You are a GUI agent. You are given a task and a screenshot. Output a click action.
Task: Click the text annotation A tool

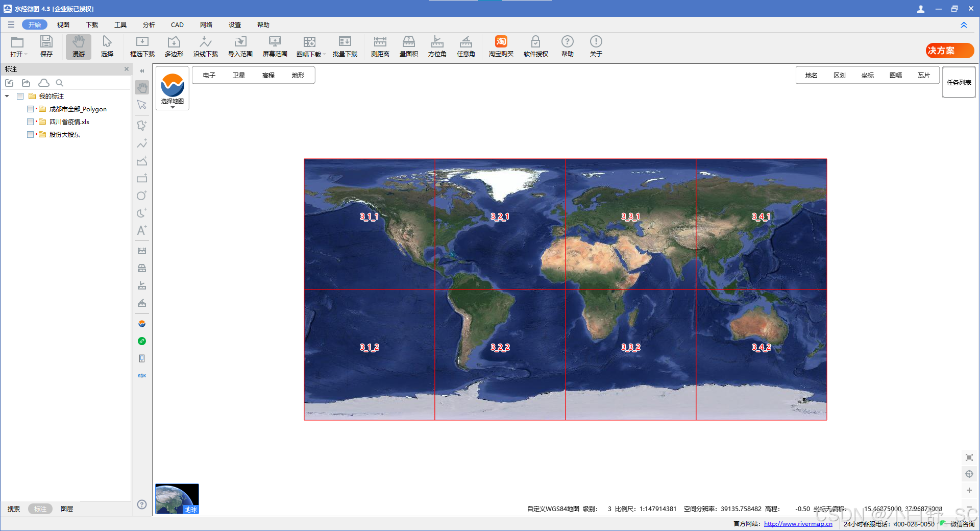click(x=142, y=230)
